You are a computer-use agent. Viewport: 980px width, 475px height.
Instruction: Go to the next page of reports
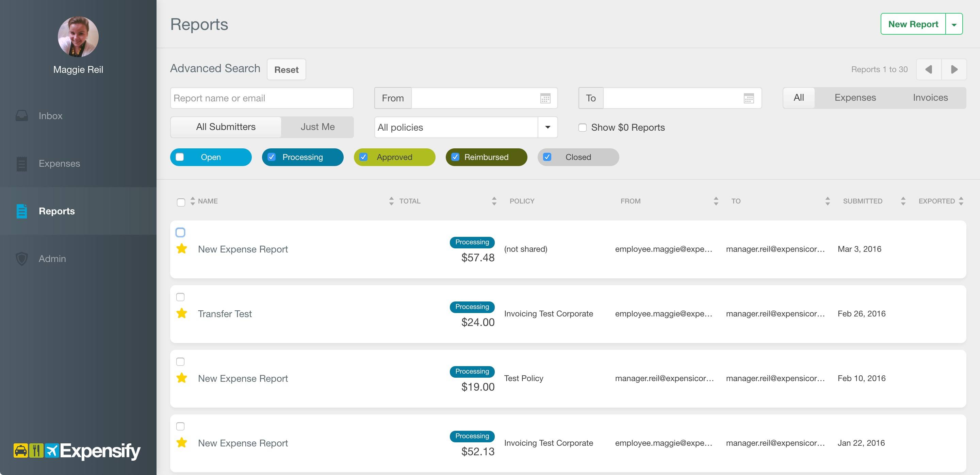pyautogui.click(x=954, y=69)
